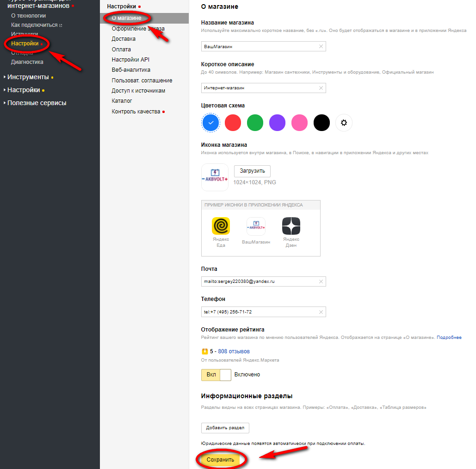Click Добавить раздел button

click(x=225, y=428)
